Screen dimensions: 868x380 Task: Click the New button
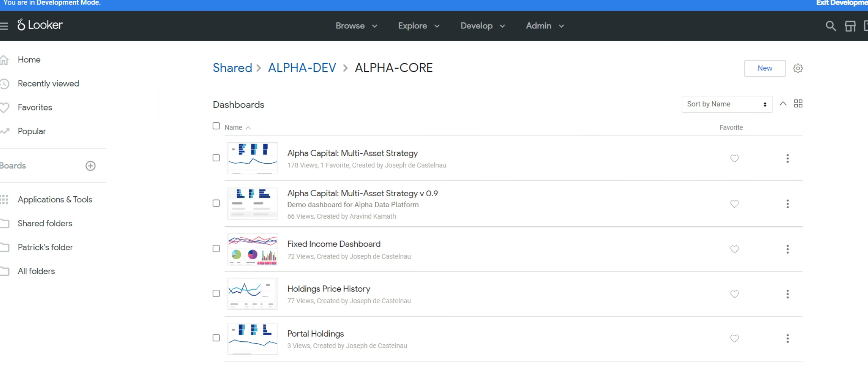pyautogui.click(x=765, y=68)
